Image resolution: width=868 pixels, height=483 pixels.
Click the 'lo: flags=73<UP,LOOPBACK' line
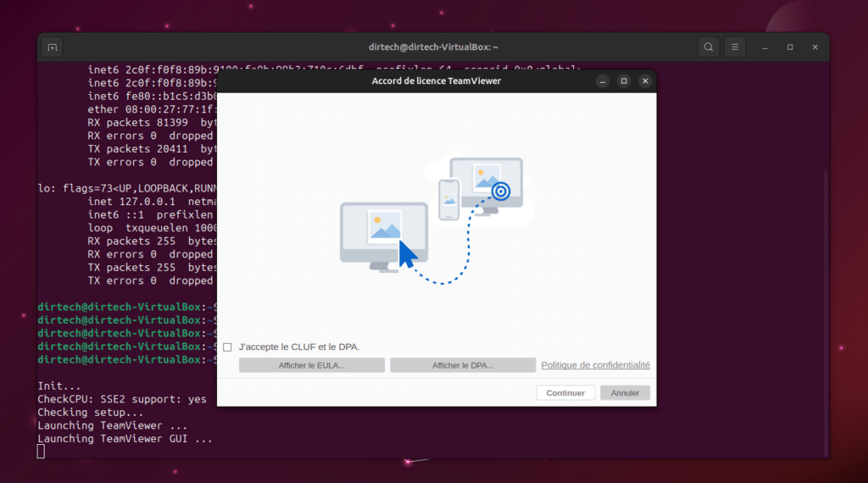pos(127,189)
